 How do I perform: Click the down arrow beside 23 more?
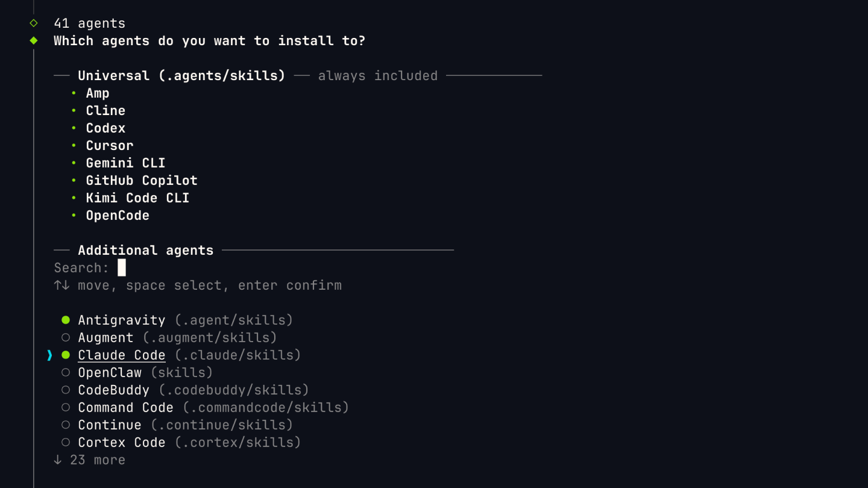point(58,460)
